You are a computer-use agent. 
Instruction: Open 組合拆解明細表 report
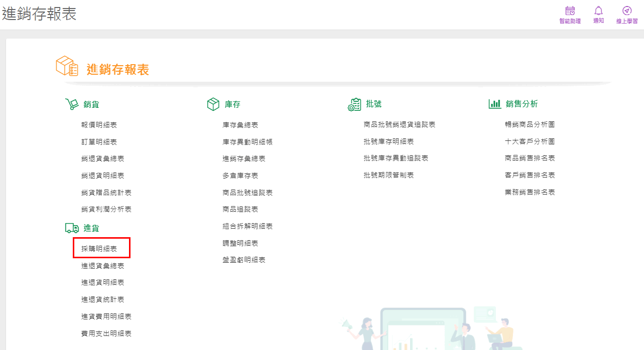pos(247,226)
